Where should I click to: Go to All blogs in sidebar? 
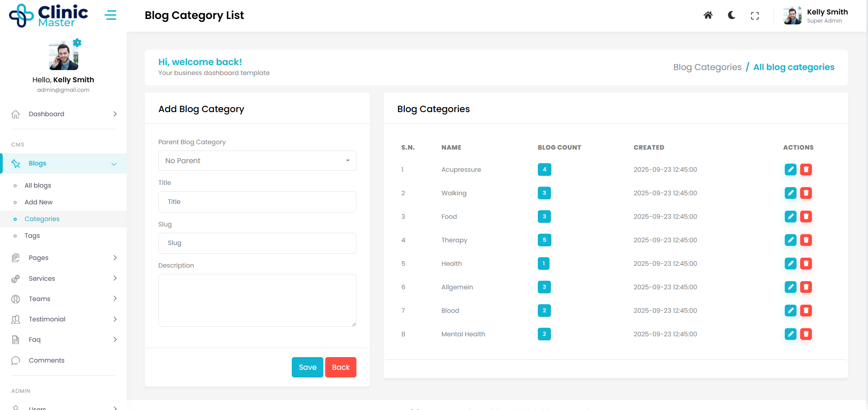[x=38, y=185]
